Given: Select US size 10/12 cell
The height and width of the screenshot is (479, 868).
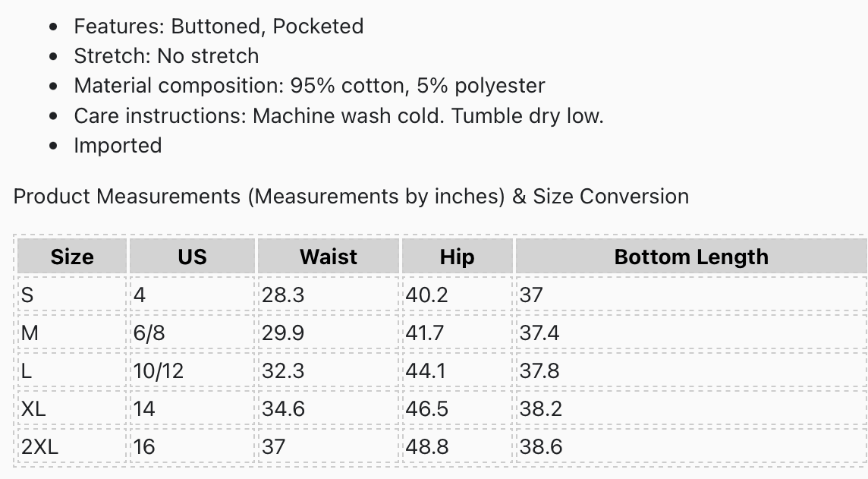Looking at the screenshot, I should (x=192, y=370).
